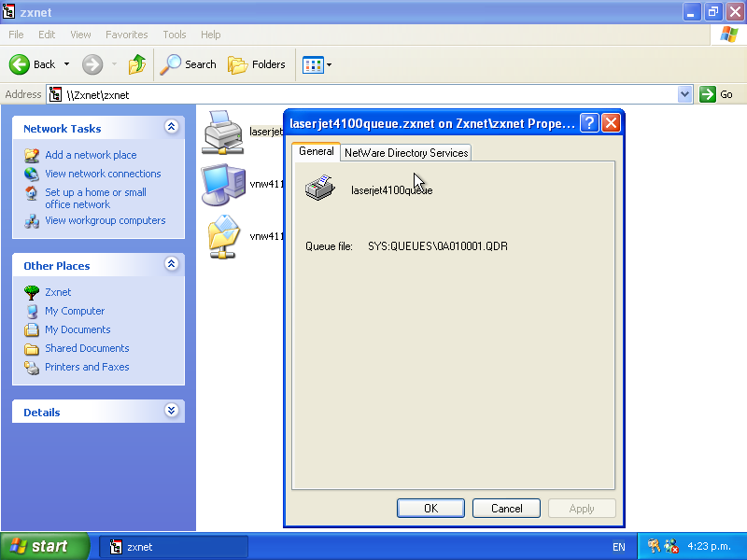Image resolution: width=747 pixels, height=560 pixels.
Task: Close the Properties dialog with the red X
Action: pos(611,123)
